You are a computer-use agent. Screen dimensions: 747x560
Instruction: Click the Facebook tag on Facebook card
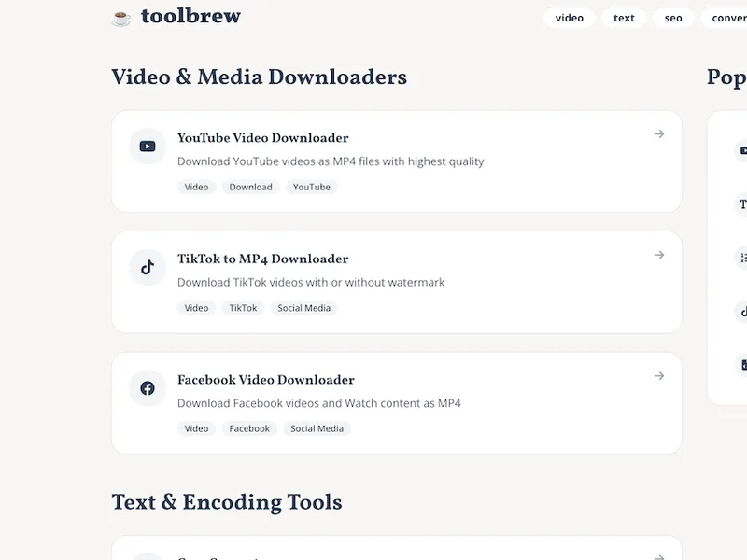point(249,428)
